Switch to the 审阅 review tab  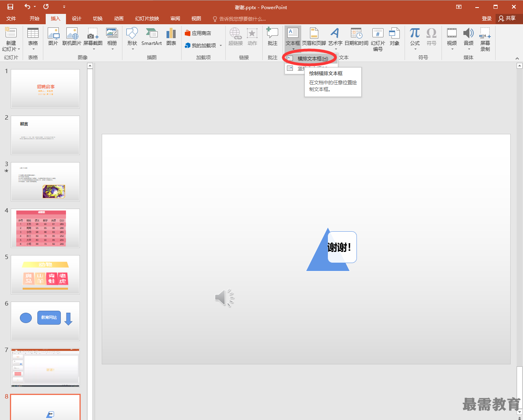175,19
